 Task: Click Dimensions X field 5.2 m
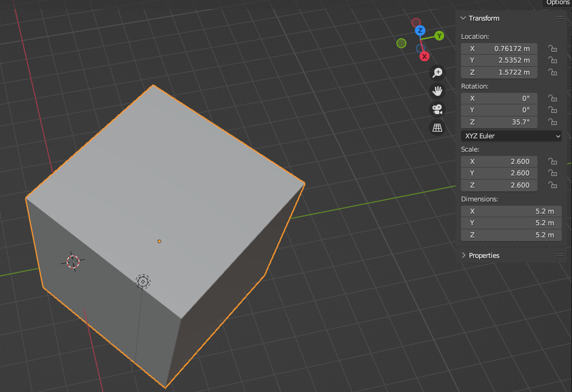pos(511,211)
